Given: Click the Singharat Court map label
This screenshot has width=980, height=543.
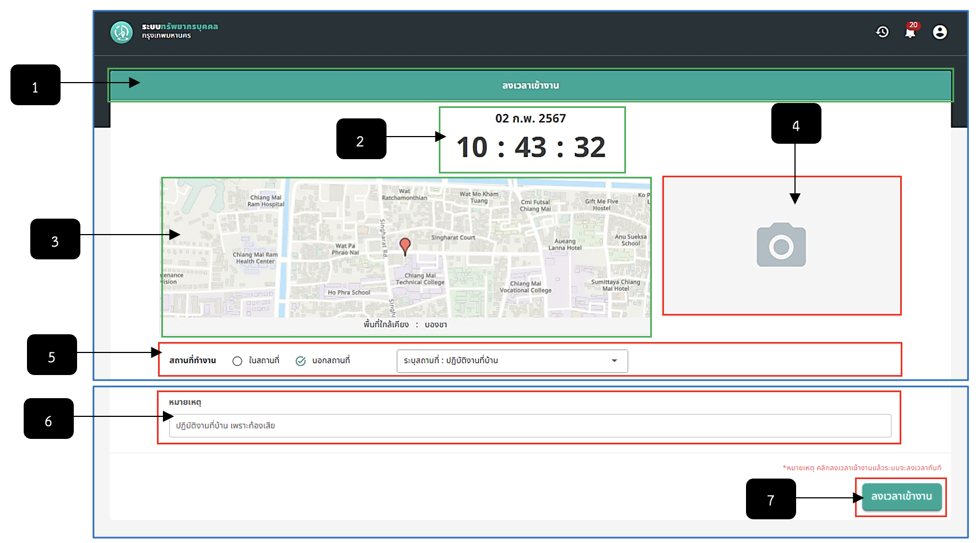Looking at the screenshot, I should tap(453, 238).
